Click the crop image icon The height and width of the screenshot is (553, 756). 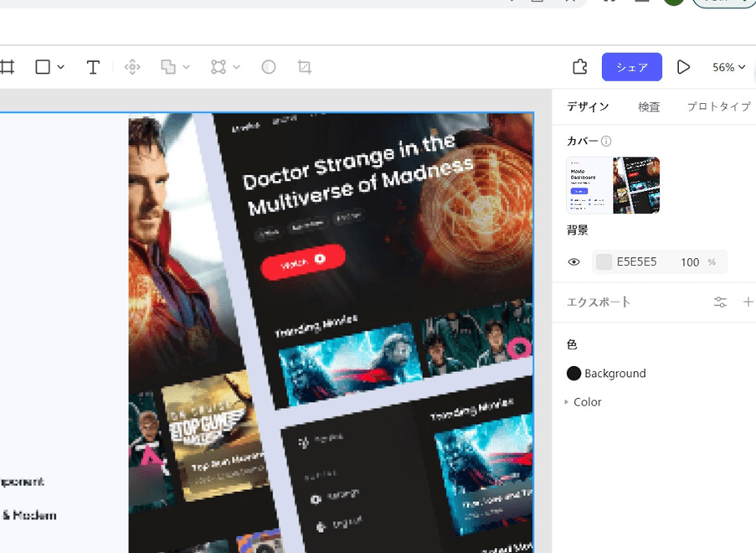[304, 67]
